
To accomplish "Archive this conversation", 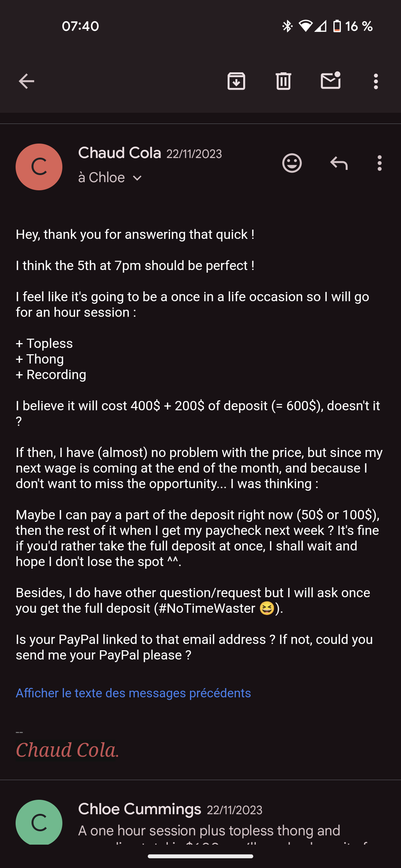I will (236, 81).
